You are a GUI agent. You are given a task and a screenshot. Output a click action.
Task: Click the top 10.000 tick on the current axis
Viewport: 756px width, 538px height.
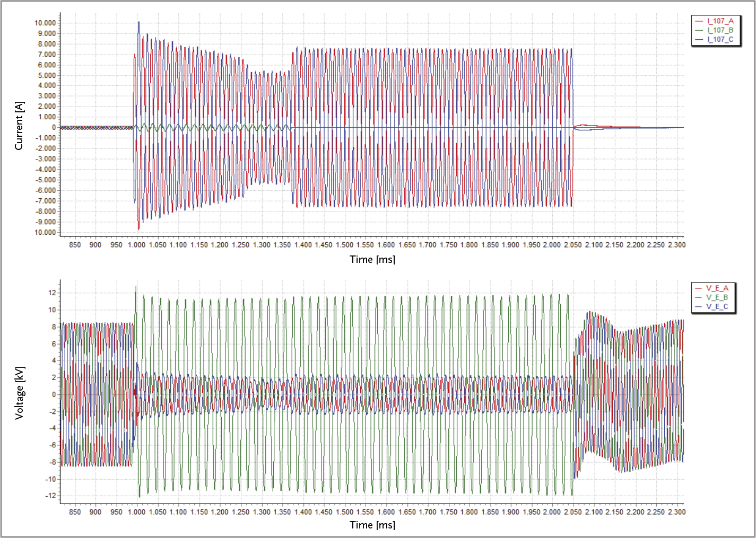click(x=45, y=23)
